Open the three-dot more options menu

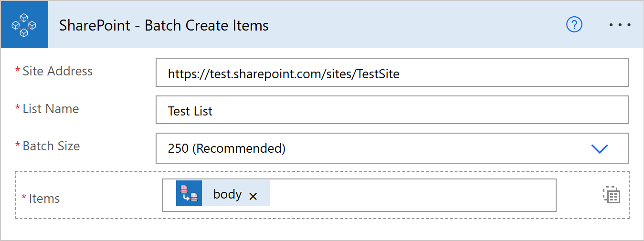pos(620,25)
